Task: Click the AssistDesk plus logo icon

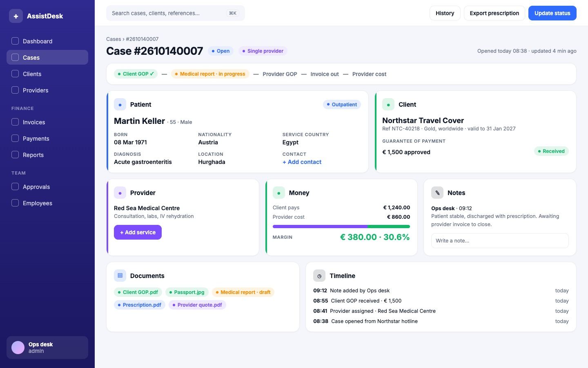Action: 16,16
